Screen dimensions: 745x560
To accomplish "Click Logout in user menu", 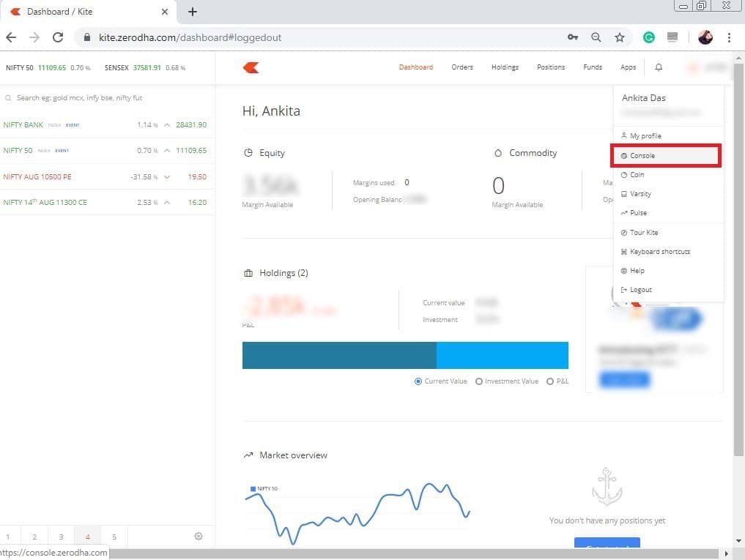I will click(668, 290).
